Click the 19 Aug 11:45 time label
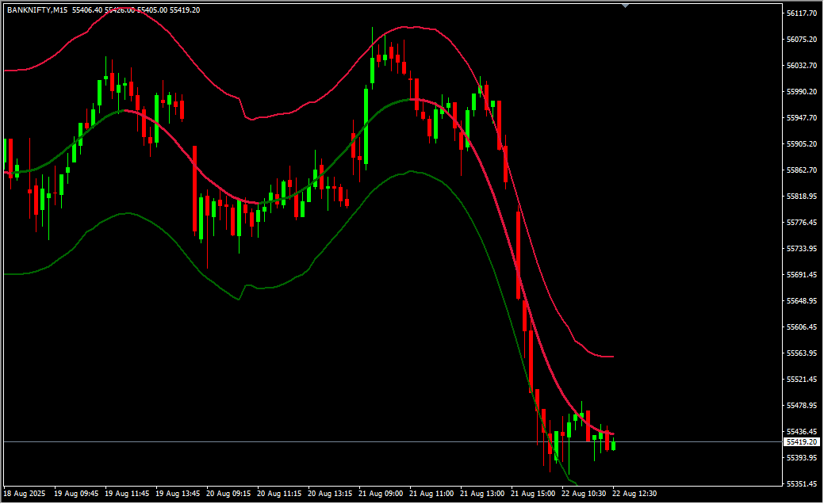 point(127,494)
